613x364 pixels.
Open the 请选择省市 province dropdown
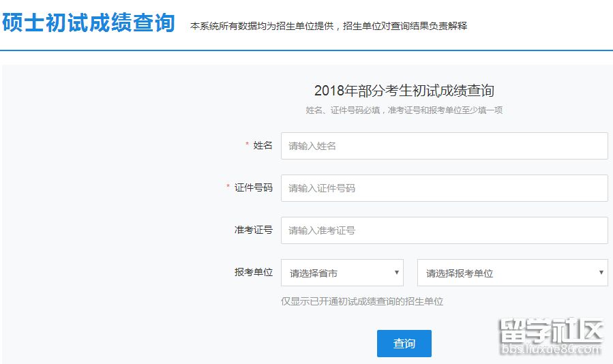[x=341, y=273]
